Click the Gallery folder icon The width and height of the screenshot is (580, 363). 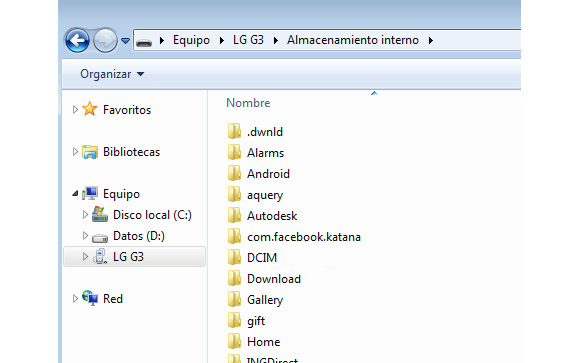point(234,299)
